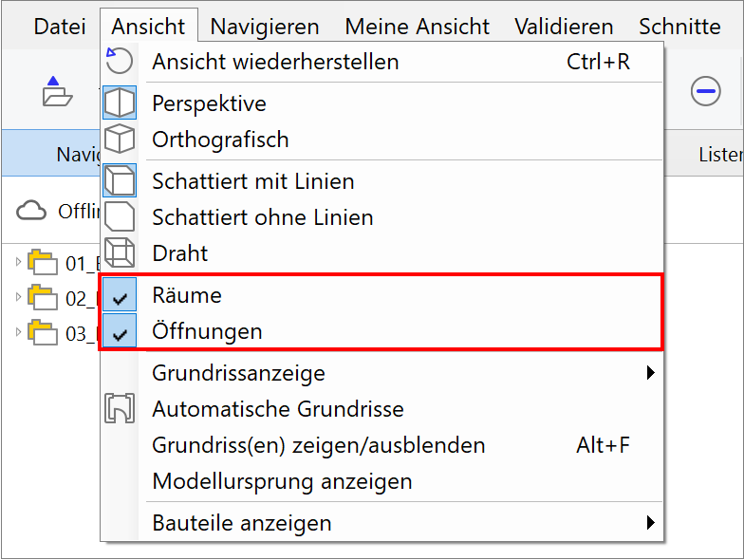The height and width of the screenshot is (560, 744).
Task: Select the Perspektive view icon
Action: coord(120,103)
